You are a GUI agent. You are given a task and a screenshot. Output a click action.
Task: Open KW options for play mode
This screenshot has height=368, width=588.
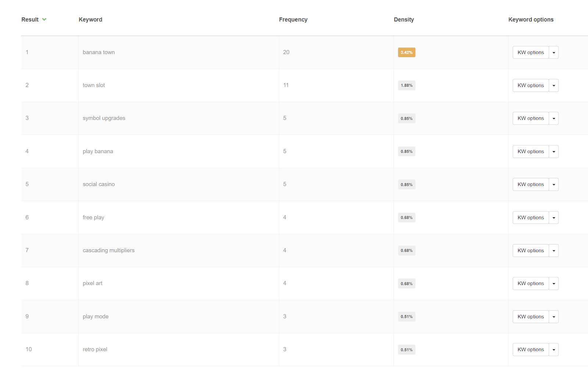point(530,317)
